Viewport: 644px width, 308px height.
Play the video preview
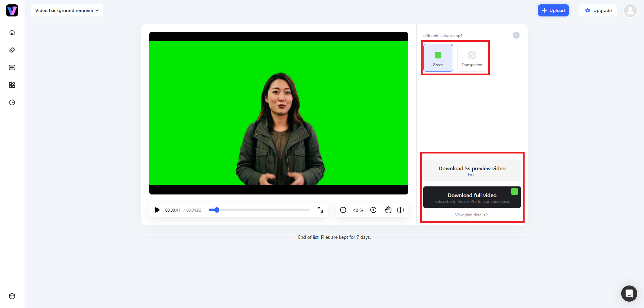[x=157, y=210]
